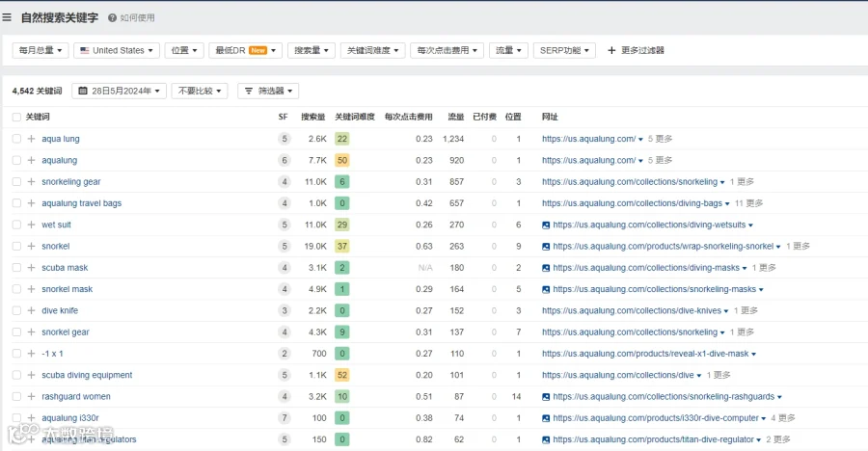Open the reveal-x1-dive-mask product URL

click(x=645, y=354)
